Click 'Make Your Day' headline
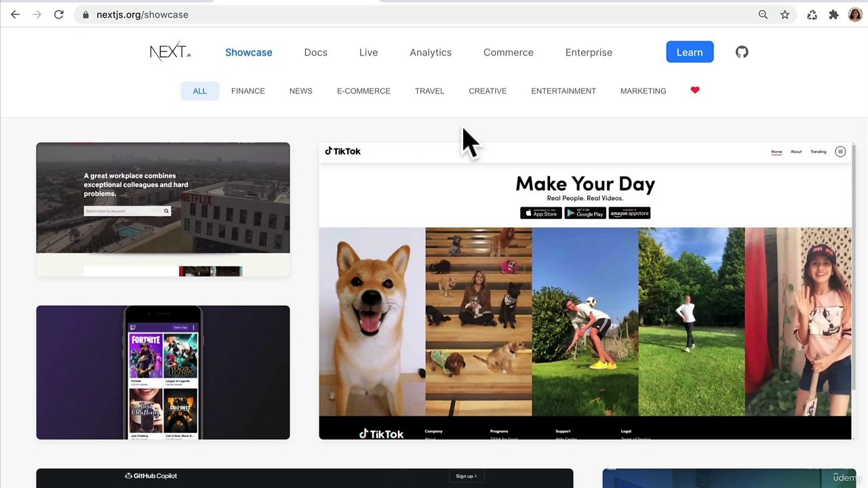This screenshot has height=488, width=868. click(x=585, y=184)
